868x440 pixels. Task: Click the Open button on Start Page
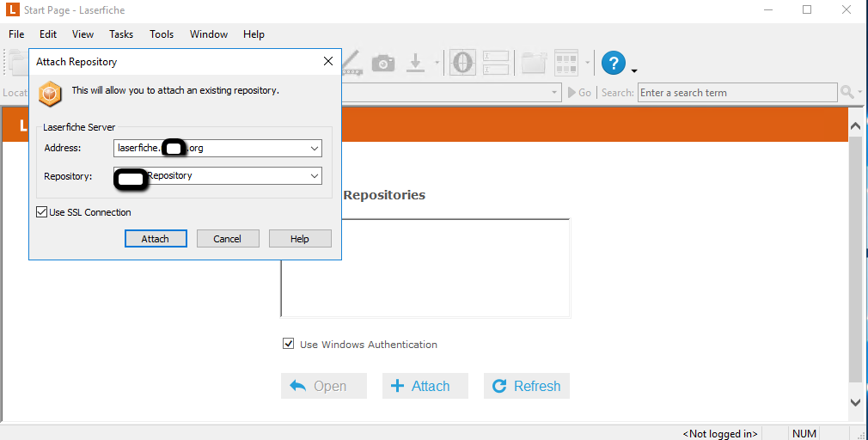(324, 386)
